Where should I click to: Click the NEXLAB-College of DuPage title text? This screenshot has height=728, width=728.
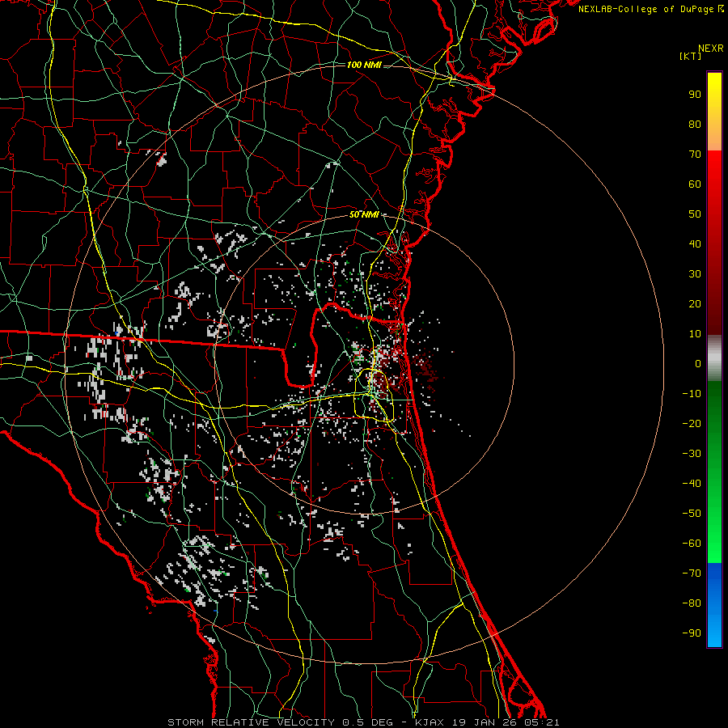click(x=650, y=9)
